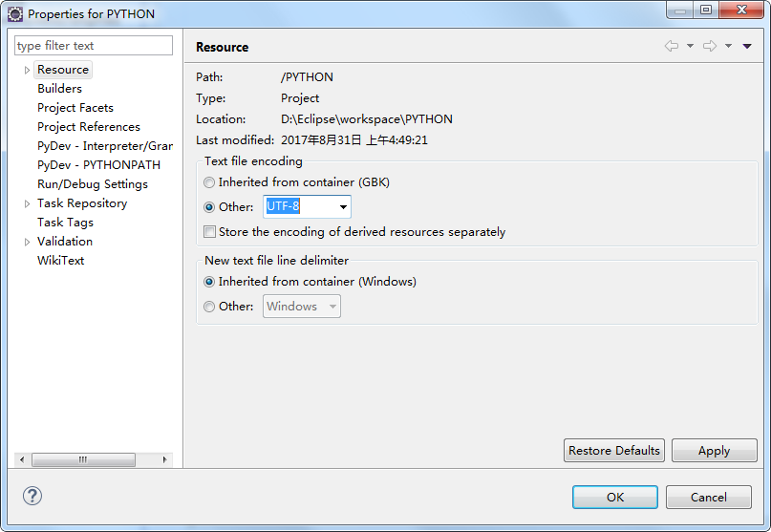771x532 pixels.
Task: Click the forward navigation arrow icon
Action: (710, 46)
